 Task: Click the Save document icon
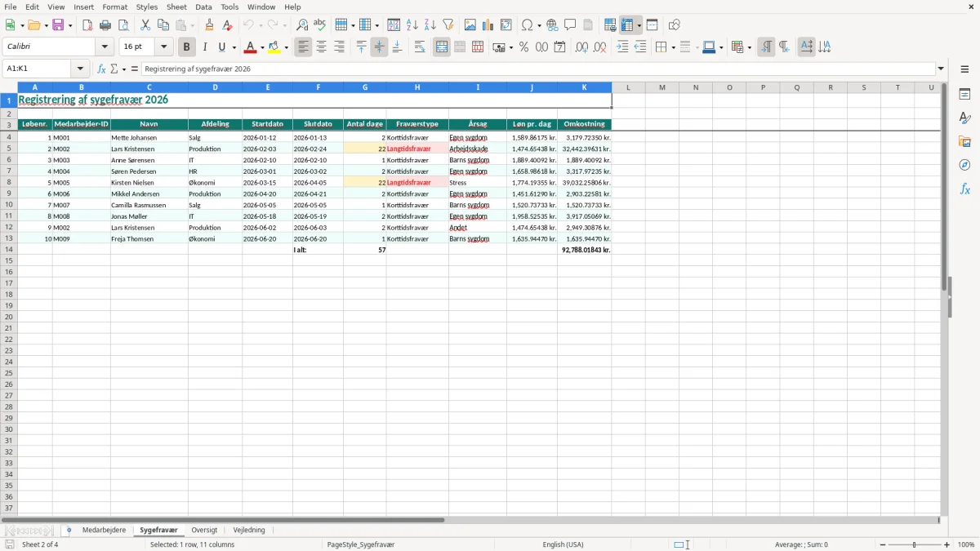(58, 25)
